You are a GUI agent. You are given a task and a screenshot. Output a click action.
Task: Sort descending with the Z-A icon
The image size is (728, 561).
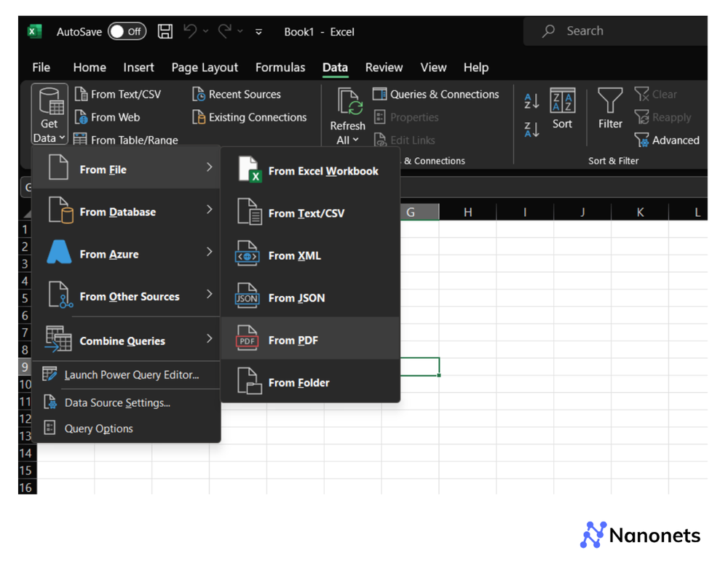(x=531, y=130)
